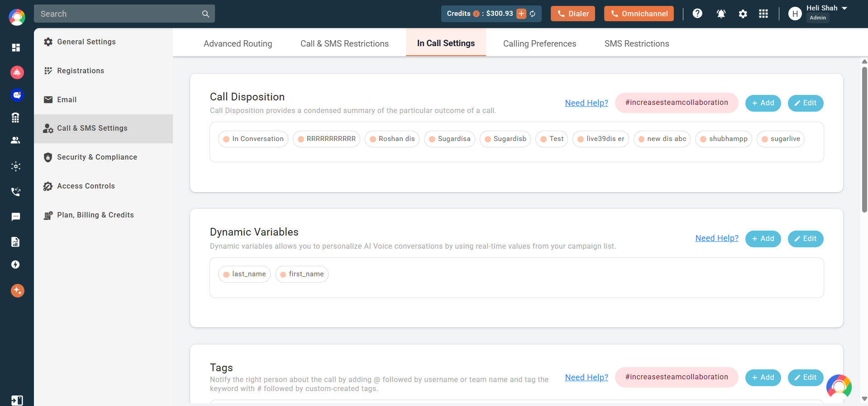The width and height of the screenshot is (868, 406).
Task: Click the scrollbar down arrow
Action: (x=864, y=399)
